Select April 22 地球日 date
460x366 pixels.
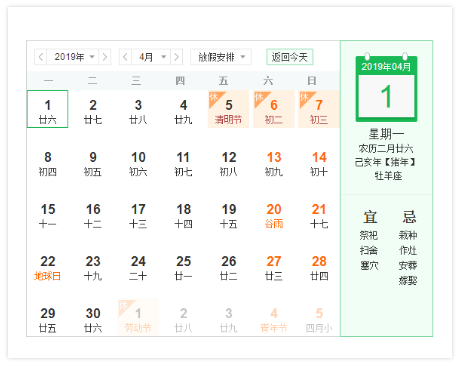pos(48,268)
